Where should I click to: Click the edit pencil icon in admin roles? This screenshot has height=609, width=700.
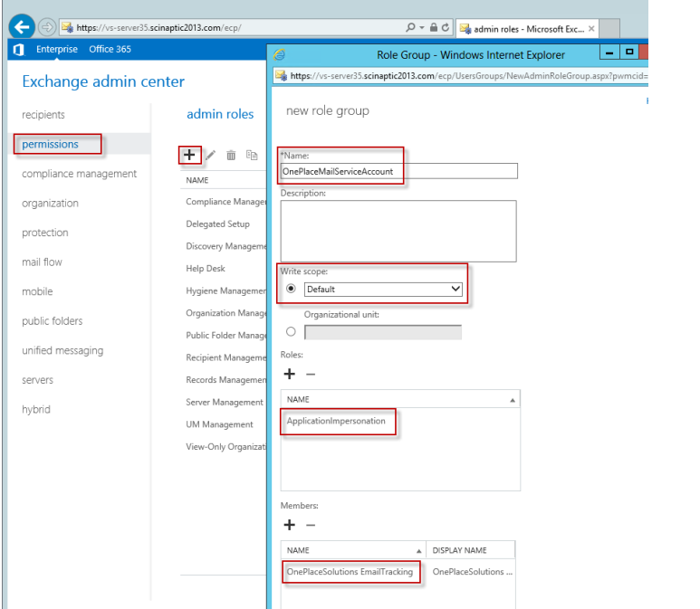[x=210, y=156]
